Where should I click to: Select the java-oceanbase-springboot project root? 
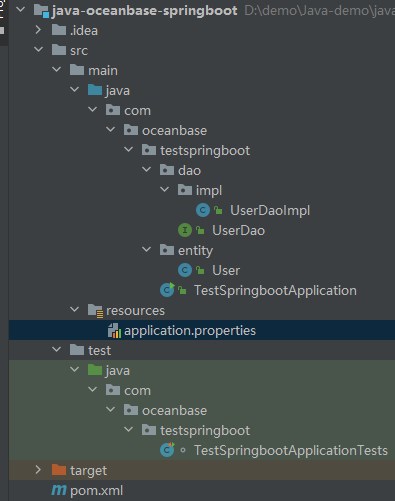tap(145, 11)
